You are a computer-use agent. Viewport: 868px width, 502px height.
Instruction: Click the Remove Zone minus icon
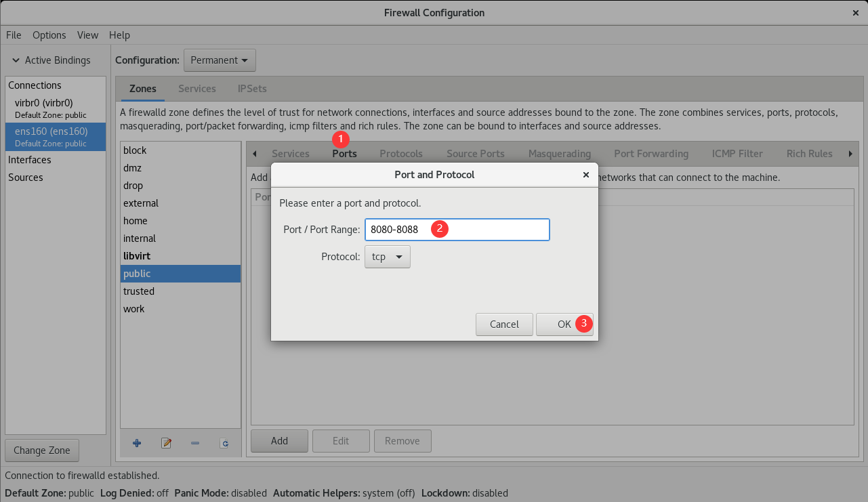coord(195,443)
